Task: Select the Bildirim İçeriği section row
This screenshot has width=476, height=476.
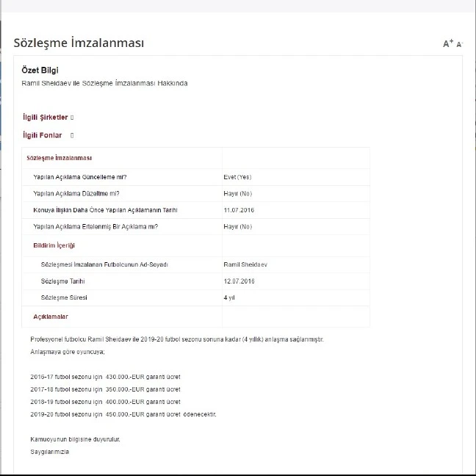Action: click(x=54, y=245)
